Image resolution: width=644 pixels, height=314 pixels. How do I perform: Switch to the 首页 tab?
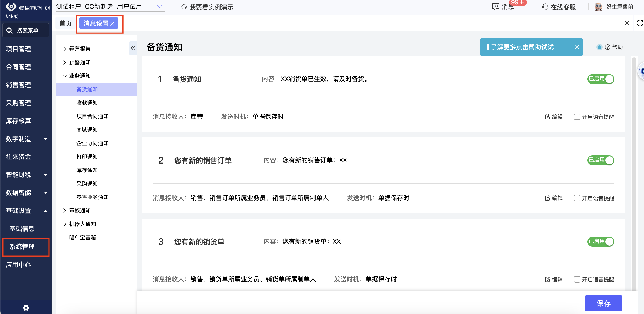[x=66, y=23]
